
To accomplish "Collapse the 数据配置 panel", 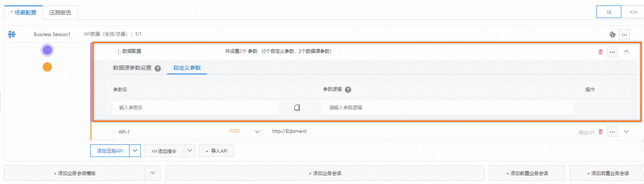I will (626, 51).
